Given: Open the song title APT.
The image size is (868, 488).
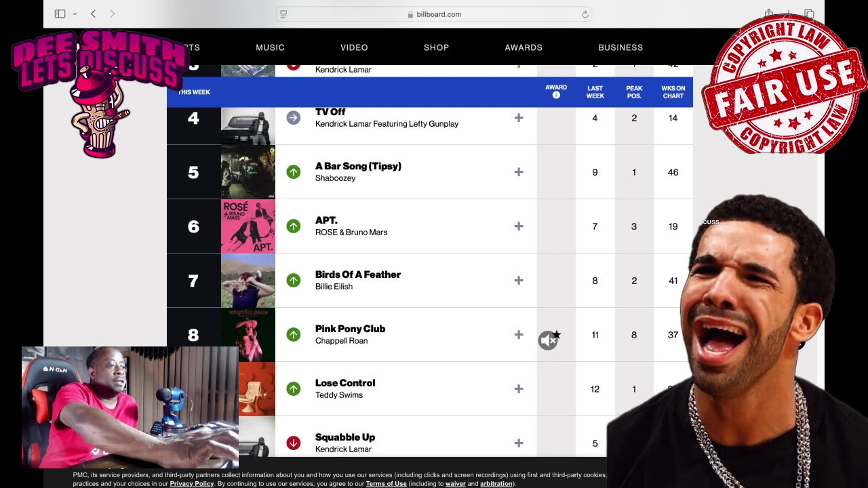Looking at the screenshot, I should (x=326, y=220).
